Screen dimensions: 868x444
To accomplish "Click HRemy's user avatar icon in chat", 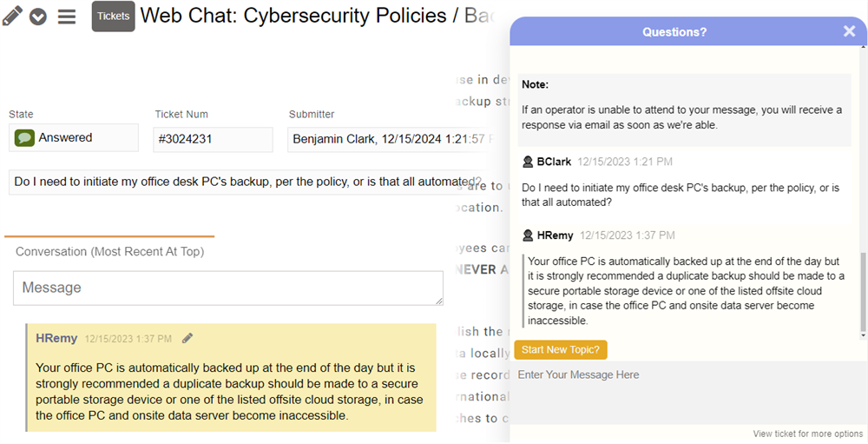I will tap(528, 235).
